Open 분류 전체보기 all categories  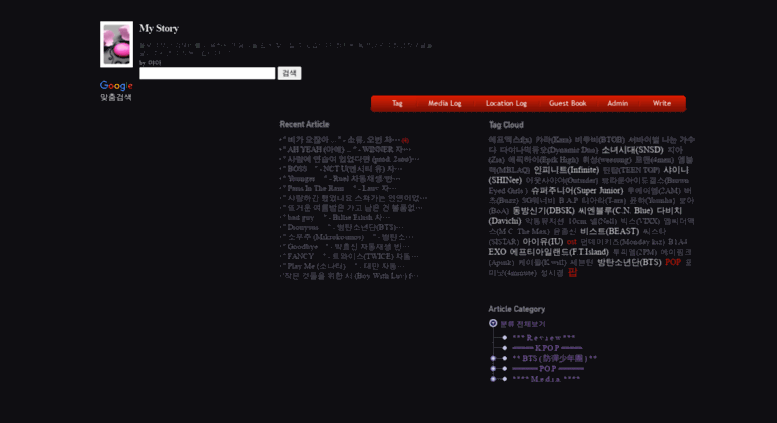point(523,324)
